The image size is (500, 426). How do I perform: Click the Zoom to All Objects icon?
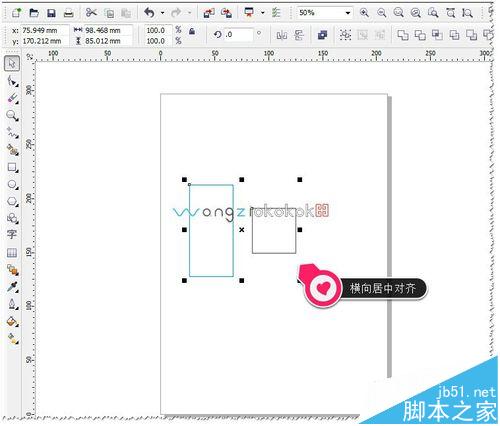[x=415, y=13]
